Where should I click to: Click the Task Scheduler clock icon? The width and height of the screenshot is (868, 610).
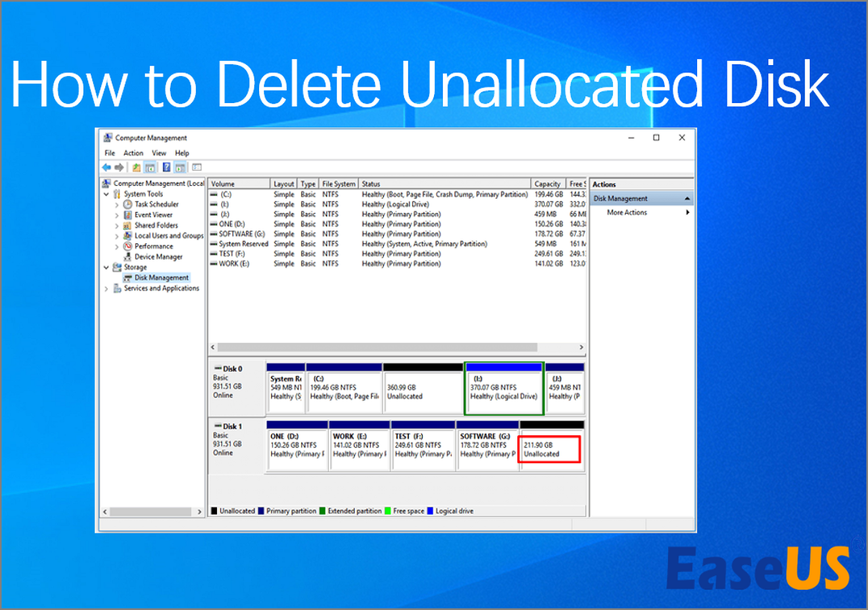tap(127, 204)
